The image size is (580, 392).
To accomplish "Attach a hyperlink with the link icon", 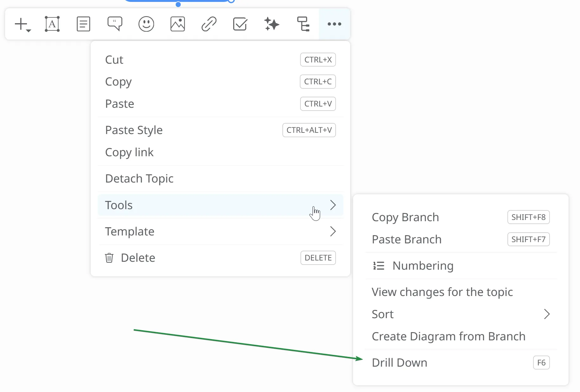I will 209,24.
